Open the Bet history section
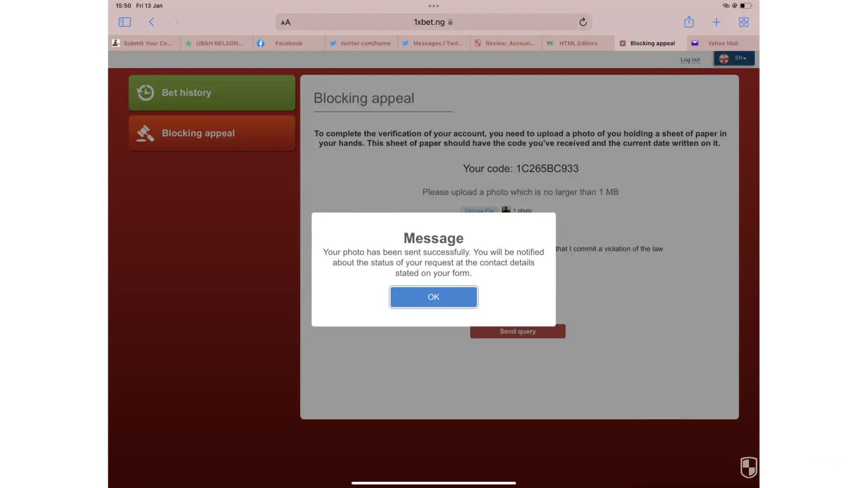This screenshot has width=868, height=488. click(212, 93)
